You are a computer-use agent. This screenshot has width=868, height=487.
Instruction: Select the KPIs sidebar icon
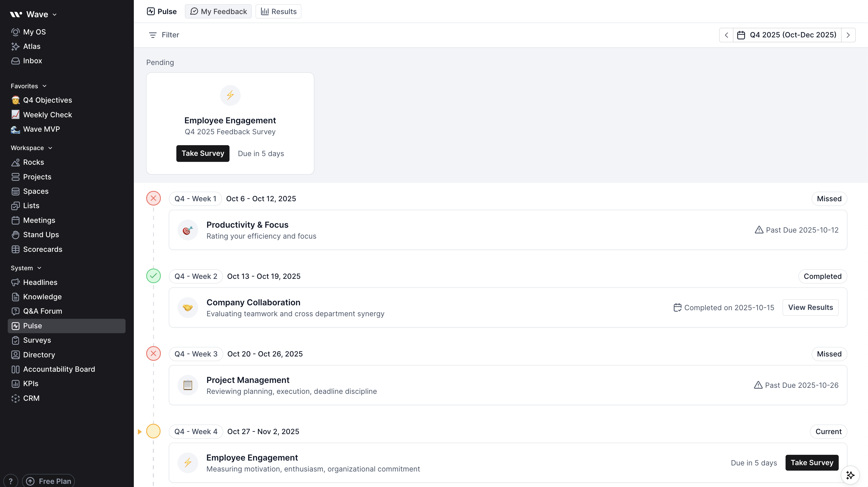(16, 384)
